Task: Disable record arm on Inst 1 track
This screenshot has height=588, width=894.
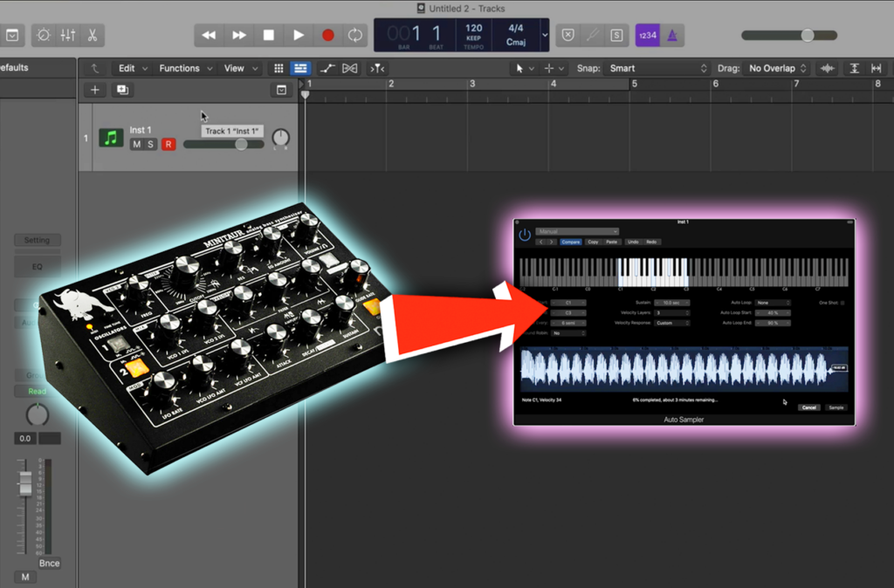Action: point(168,144)
